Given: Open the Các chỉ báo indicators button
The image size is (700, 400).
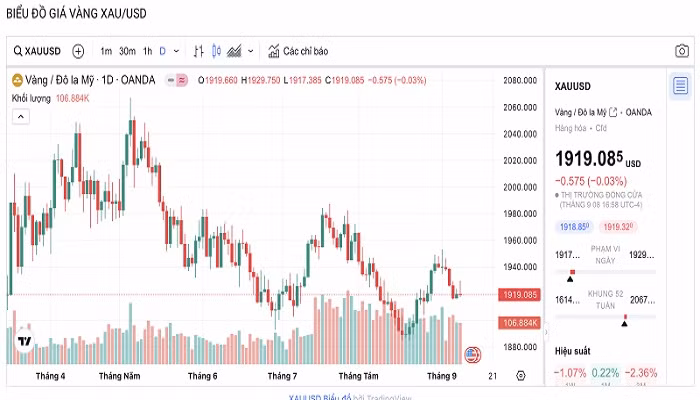Looking at the screenshot, I should [x=298, y=51].
